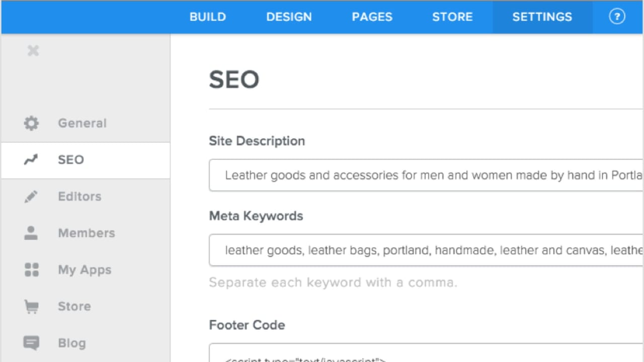The height and width of the screenshot is (362, 644).
Task: Select the Editors sidebar entry
Action: coord(79,196)
